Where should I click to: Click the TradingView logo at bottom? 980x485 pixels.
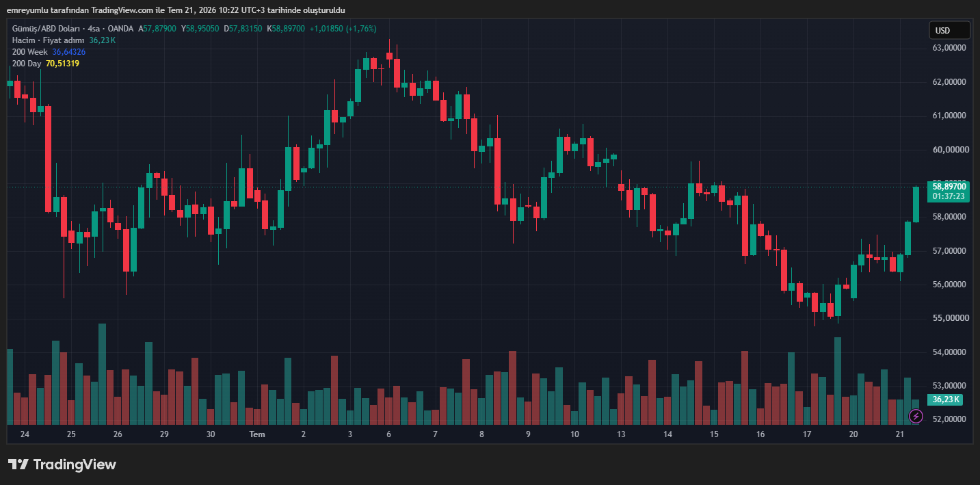pyautogui.click(x=62, y=464)
